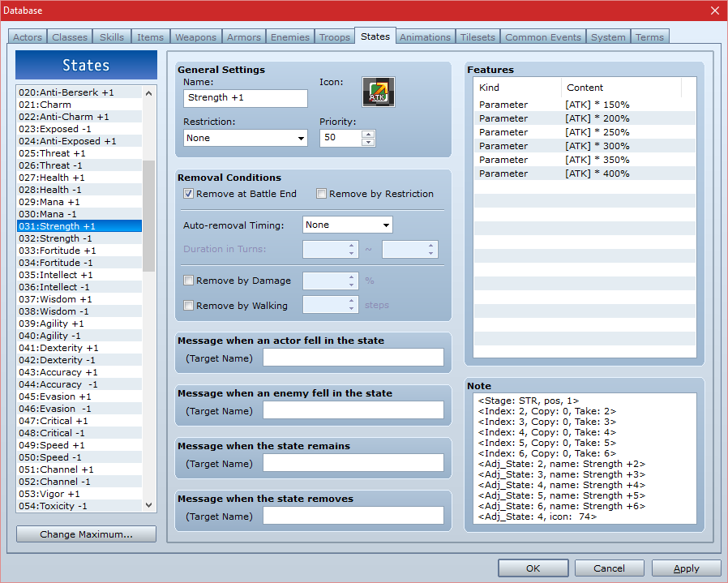Toggle Remove at Battle End checkbox
This screenshot has height=583, width=728.
tap(189, 194)
